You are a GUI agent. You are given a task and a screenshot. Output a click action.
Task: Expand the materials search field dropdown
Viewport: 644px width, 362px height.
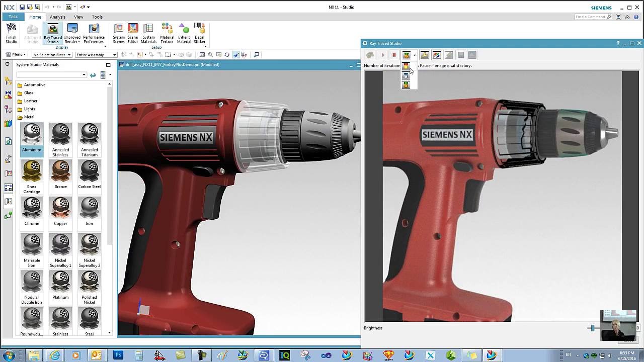(x=84, y=75)
